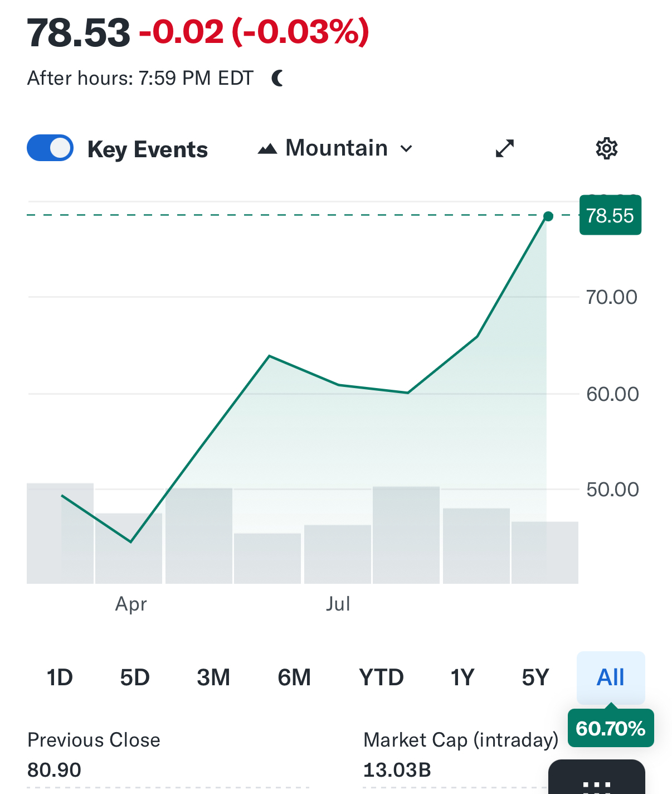Choose the YTD range

coord(381,677)
